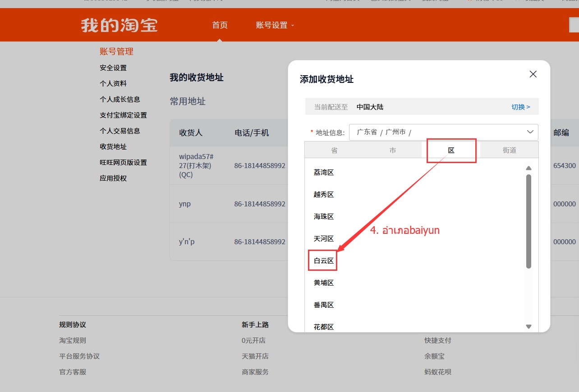
Task: Select 荔湾区 from the district list
Action: pos(324,172)
